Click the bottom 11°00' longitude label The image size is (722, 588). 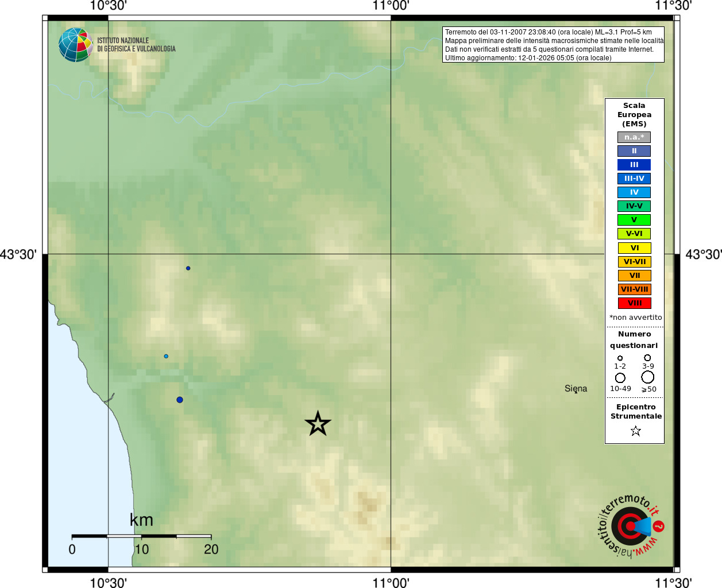pyautogui.click(x=391, y=583)
